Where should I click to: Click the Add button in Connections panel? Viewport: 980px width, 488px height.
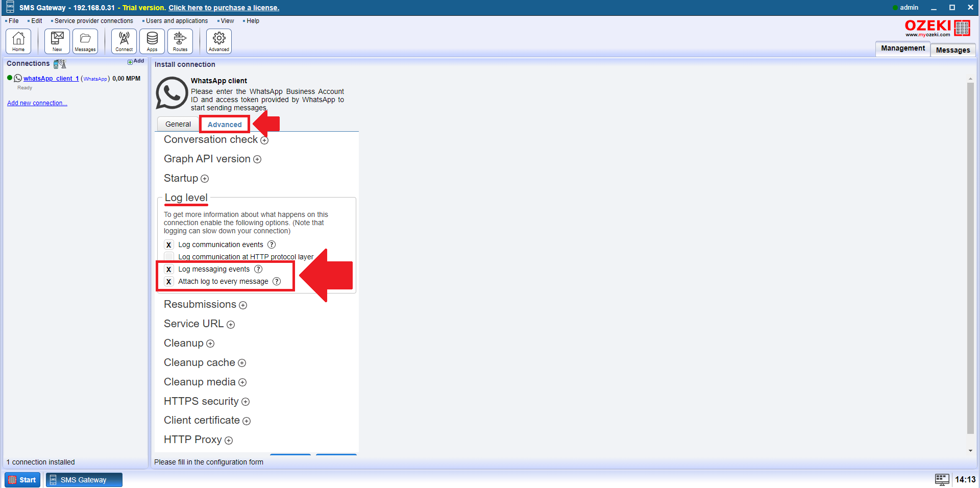click(136, 61)
